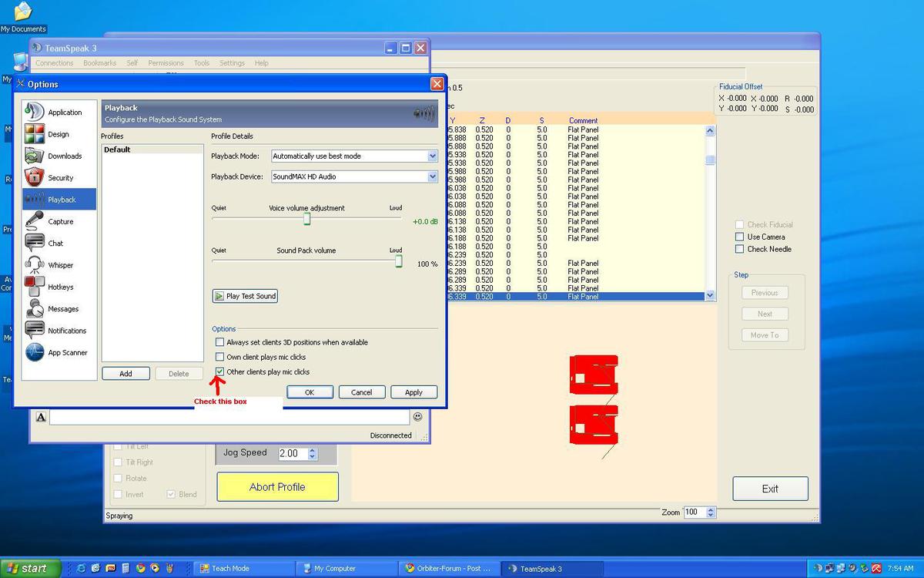Increase Jog Speed with up arrow
The image size is (924, 578).
[312, 450]
